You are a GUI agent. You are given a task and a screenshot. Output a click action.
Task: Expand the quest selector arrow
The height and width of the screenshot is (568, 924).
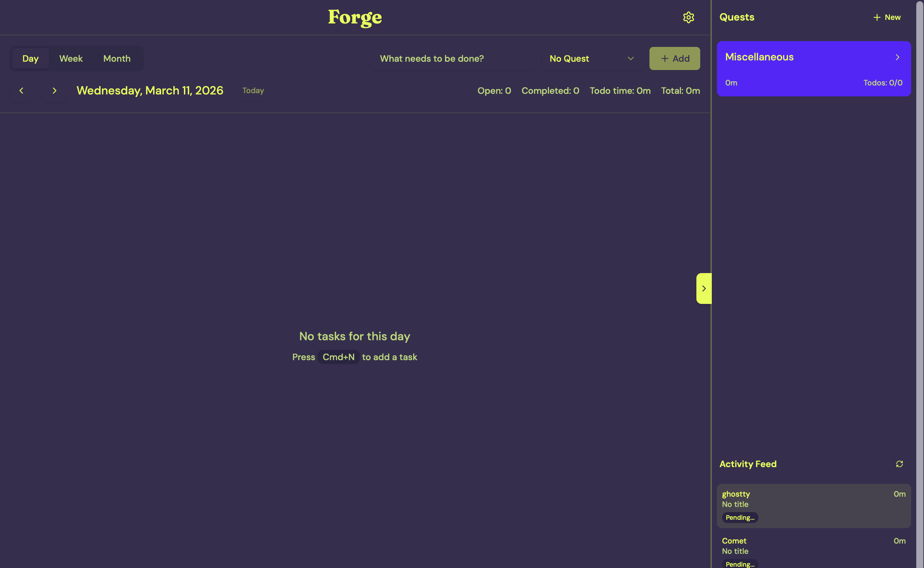point(630,58)
